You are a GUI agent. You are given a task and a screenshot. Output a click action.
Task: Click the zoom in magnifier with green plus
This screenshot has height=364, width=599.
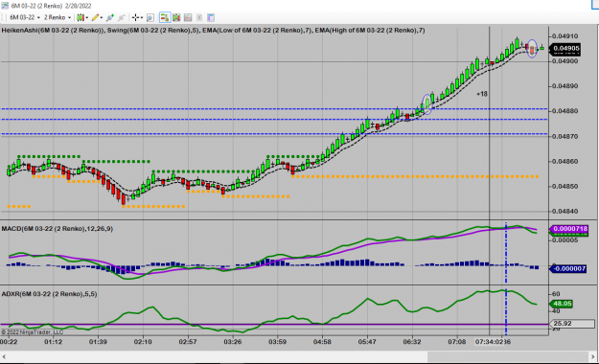pyautogui.click(x=110, y=17)
